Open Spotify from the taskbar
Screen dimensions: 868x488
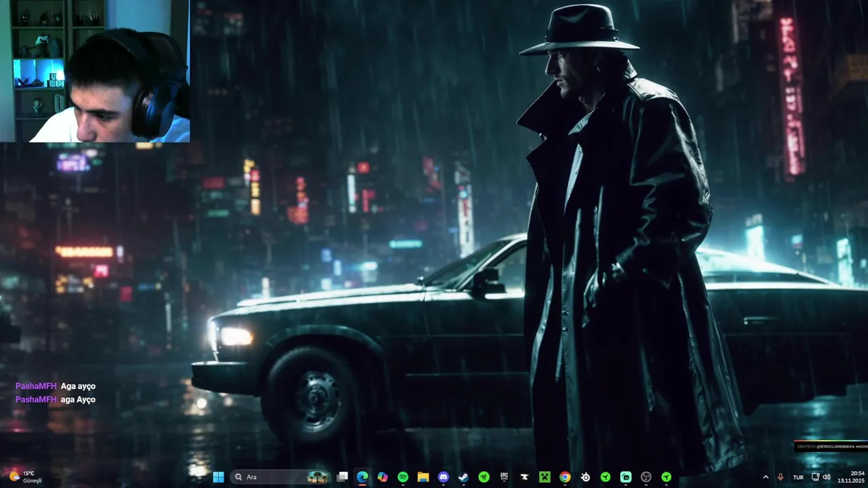[403, 477]
